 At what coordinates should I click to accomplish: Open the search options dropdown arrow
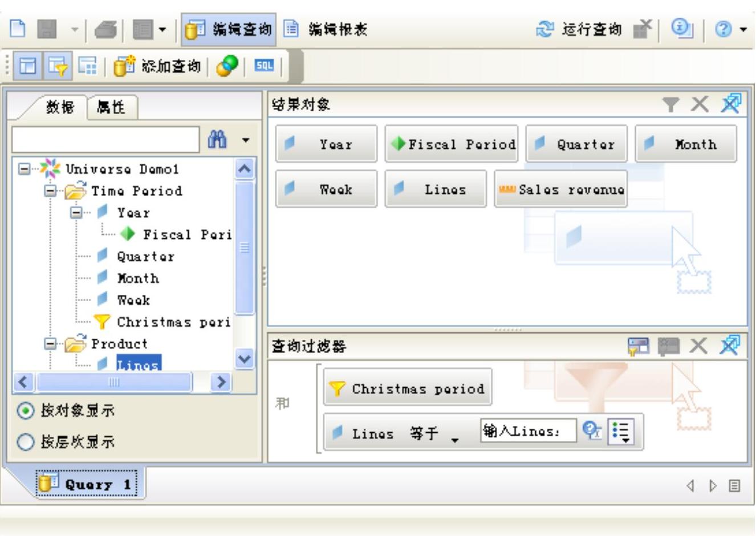(x=245, y=140)
